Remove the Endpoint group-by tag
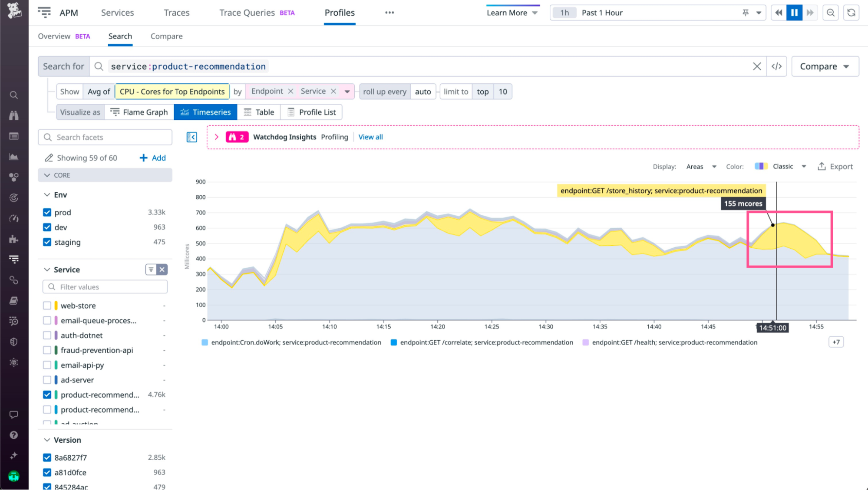This screenshot has width=868, height=490. (290, 91)
